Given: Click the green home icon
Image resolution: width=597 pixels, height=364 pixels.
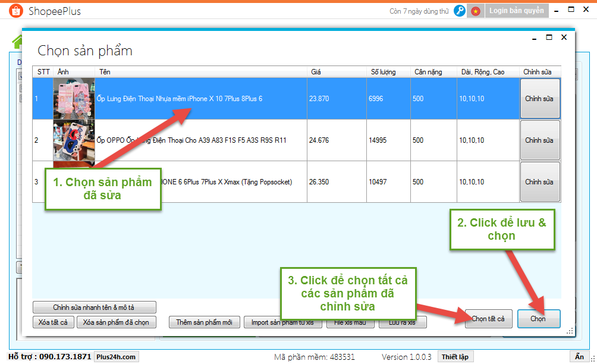Looking at the screenshot, I should tap(17, 42).
